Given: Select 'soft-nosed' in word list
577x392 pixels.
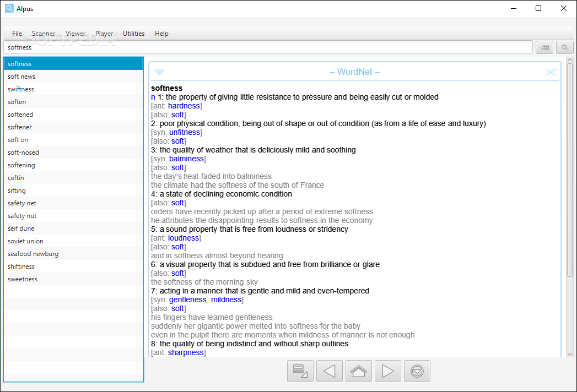Looking at the screenshot, I should coord(74,153).
